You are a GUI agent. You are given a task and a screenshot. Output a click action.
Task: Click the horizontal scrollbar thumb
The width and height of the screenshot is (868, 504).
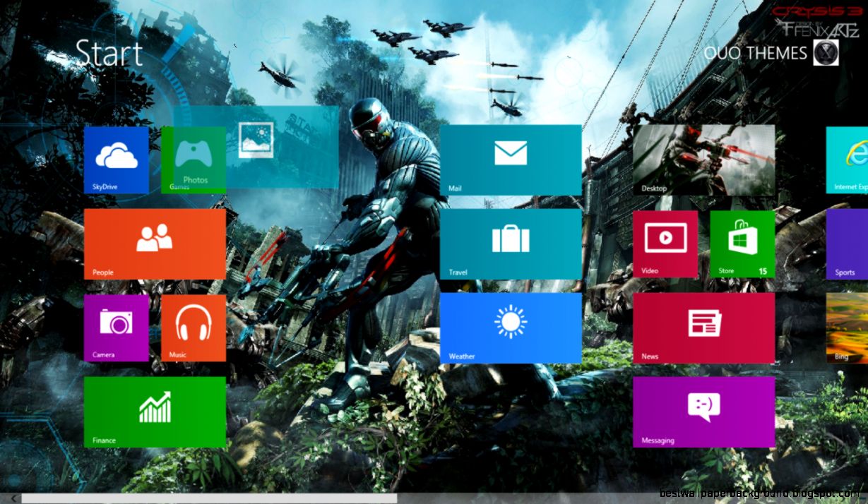point(209,498)
